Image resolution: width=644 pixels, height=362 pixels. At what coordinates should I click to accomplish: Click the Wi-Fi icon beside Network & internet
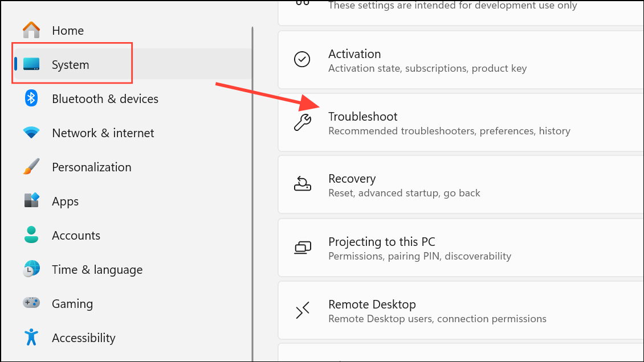coord(31,133)
